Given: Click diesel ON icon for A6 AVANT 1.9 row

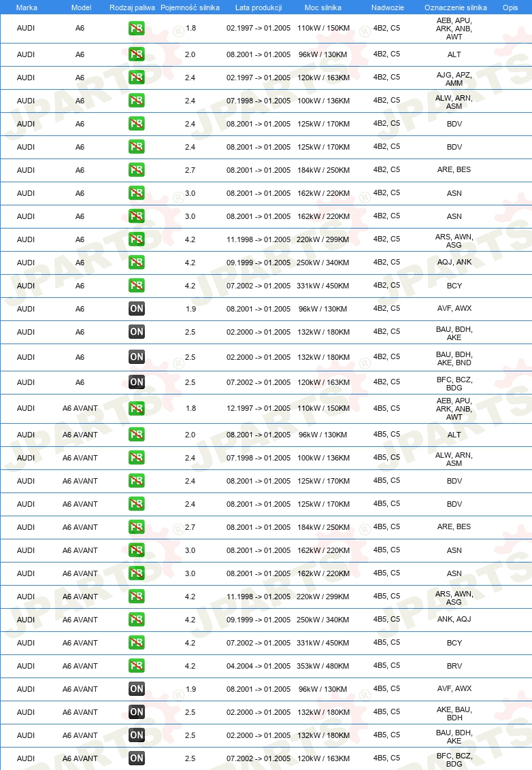Looking at the screenshot, I should point(137,689).
